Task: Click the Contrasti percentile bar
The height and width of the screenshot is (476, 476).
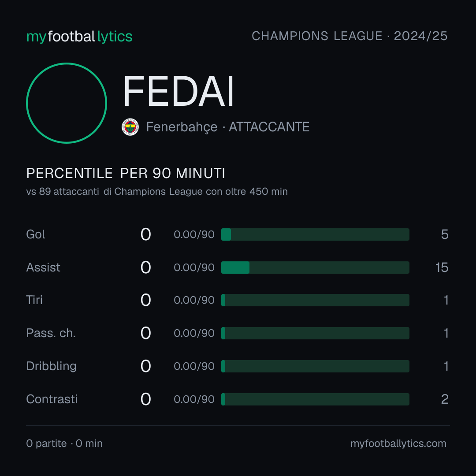Action: (x=315, y=399)
